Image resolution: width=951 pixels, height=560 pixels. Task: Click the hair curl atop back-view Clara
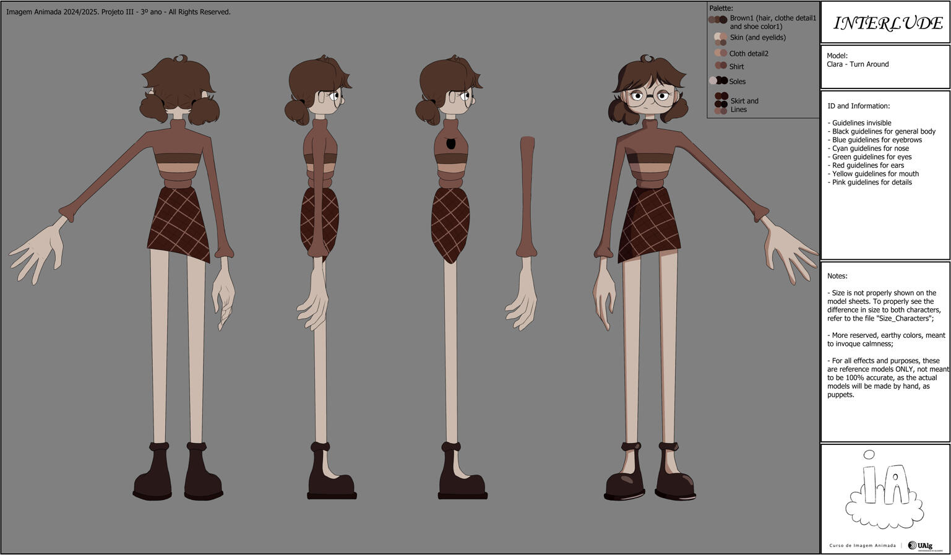tap(180, 59)
